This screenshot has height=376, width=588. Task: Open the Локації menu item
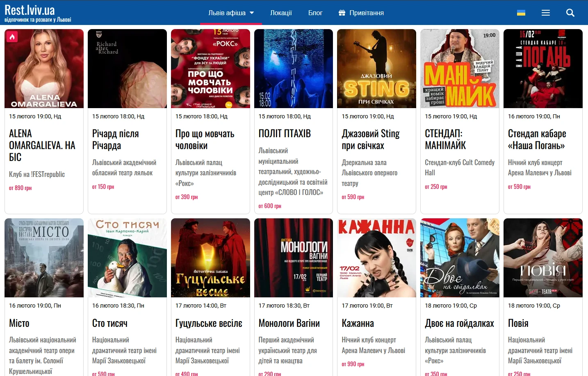tap(281, 13)
